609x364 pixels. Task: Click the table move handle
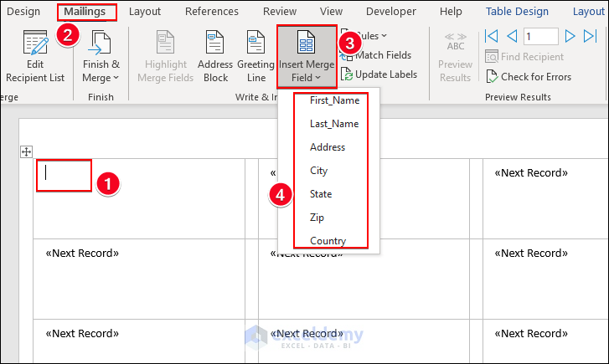(x=27, y=151)
